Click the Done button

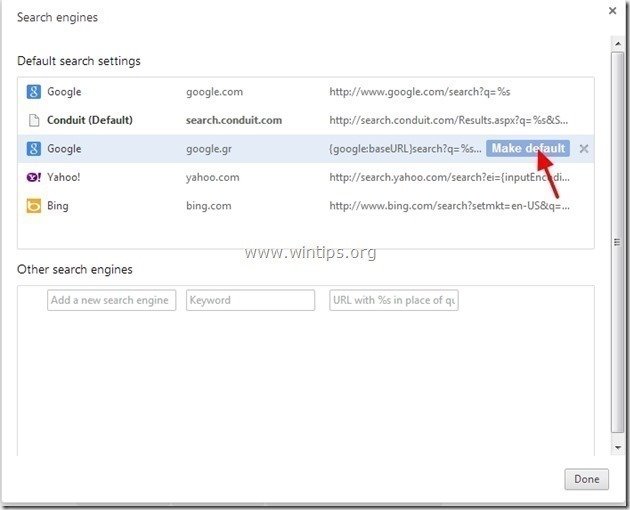click(586, 480)
